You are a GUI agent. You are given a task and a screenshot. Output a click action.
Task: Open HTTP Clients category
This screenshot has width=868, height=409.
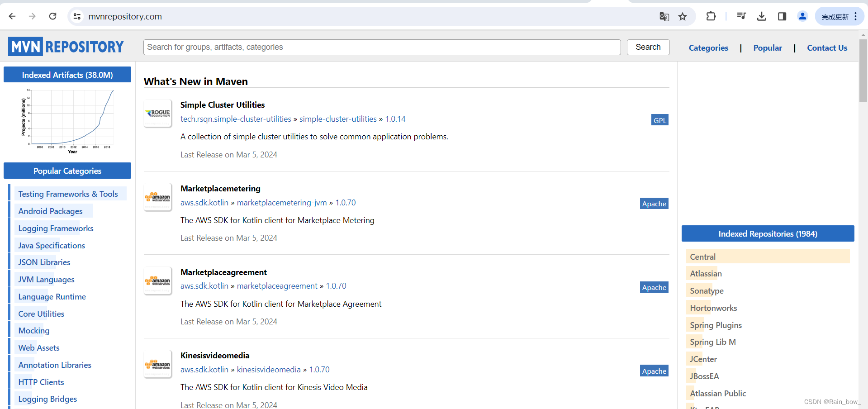pyautogui.click(x=41, y=382)
